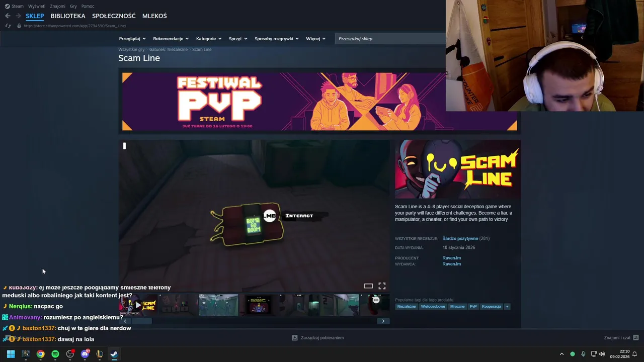
Task: Open the Pomoc menu
Action: [88, 6]
